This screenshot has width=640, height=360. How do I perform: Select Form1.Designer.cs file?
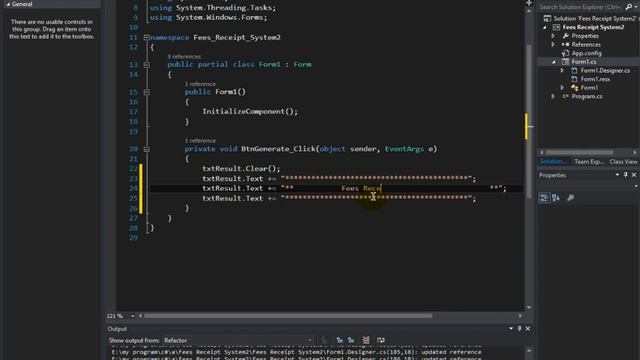[x=605, y=71]
